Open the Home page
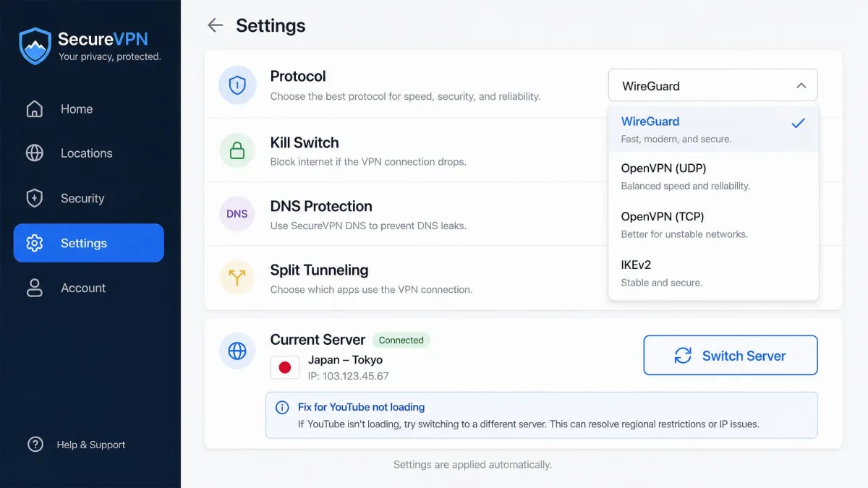868x488 pixels. pos(89,109)
